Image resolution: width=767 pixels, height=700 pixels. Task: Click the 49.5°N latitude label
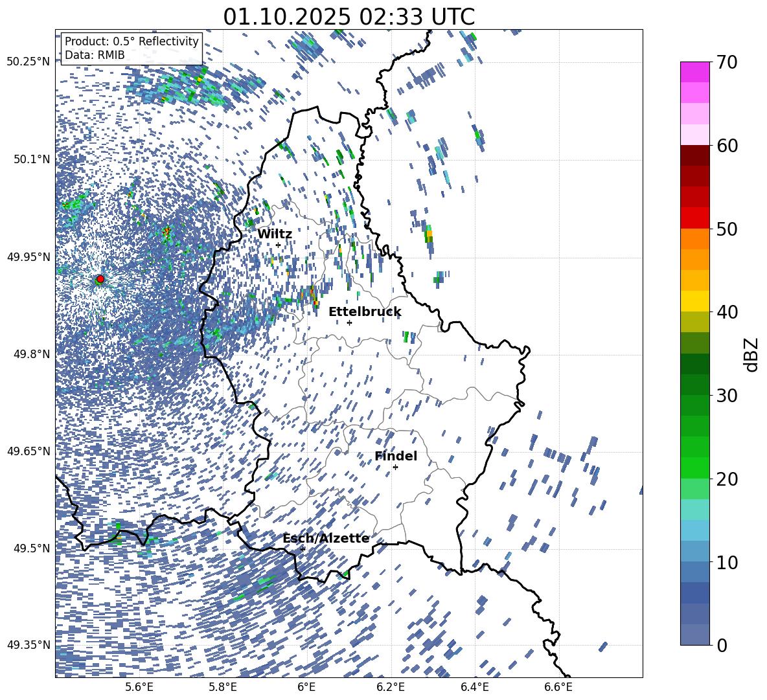tap(31, 548)
